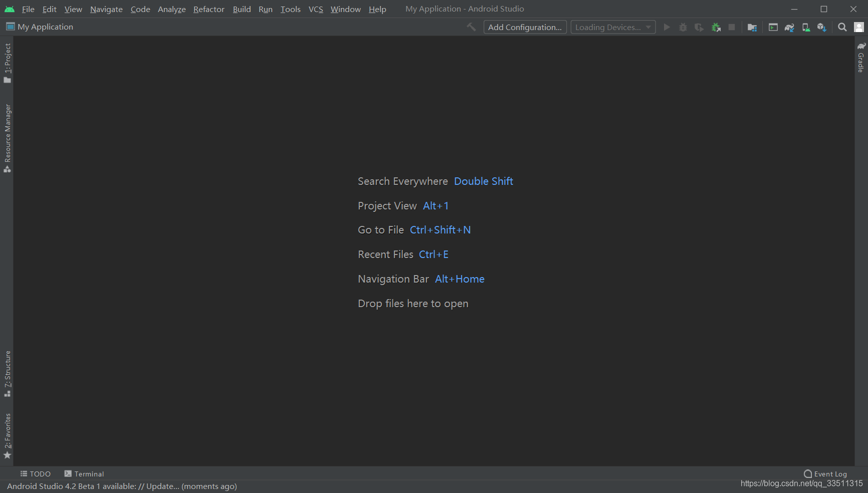Open the Edit menu
This screenshot has height=493, width=868.
pyautogui.click(x=49, y=9)
